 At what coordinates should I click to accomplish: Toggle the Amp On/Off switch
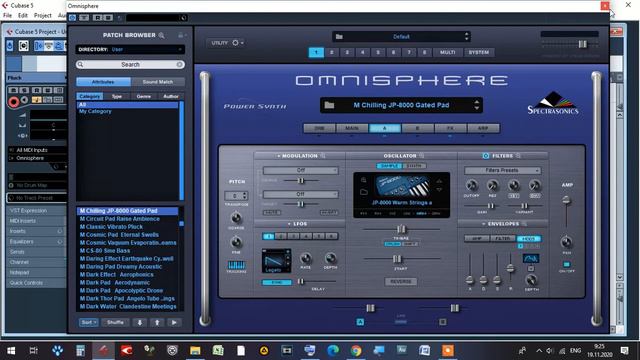(x=567, y=264)
